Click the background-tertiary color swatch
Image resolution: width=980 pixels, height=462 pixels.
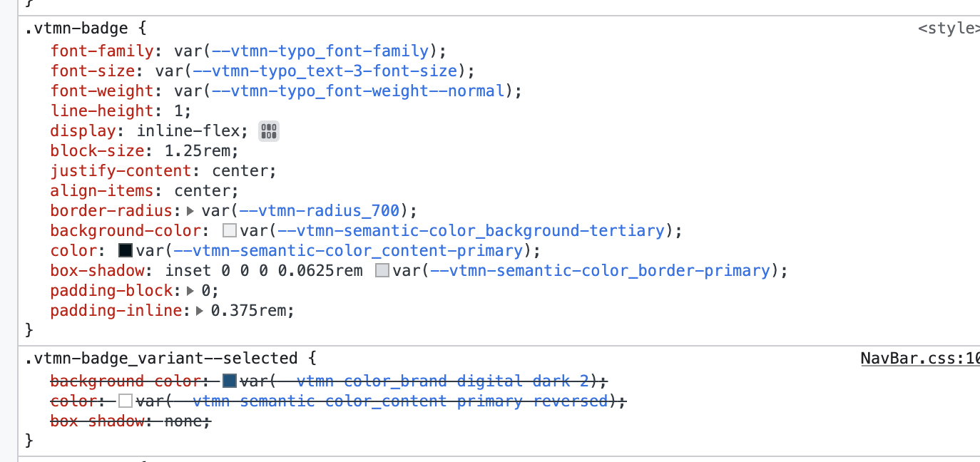pyautogui.click(x=230, y=230)
